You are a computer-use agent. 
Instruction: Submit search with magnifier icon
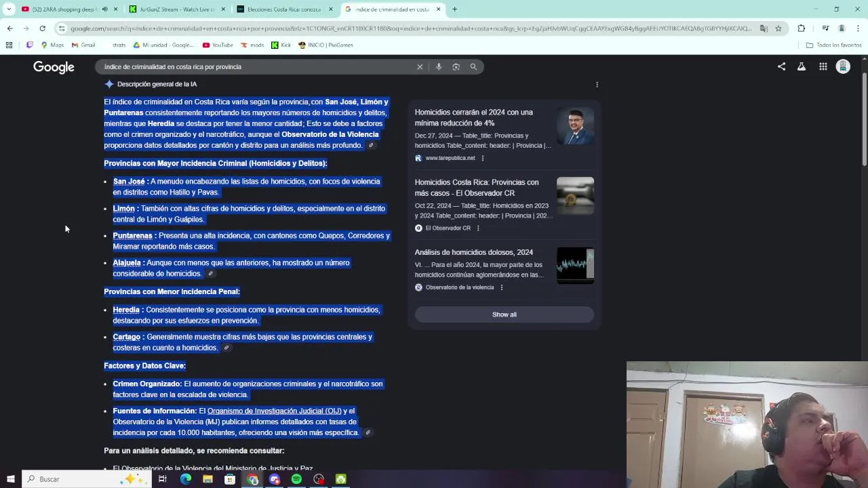(473, 66)
